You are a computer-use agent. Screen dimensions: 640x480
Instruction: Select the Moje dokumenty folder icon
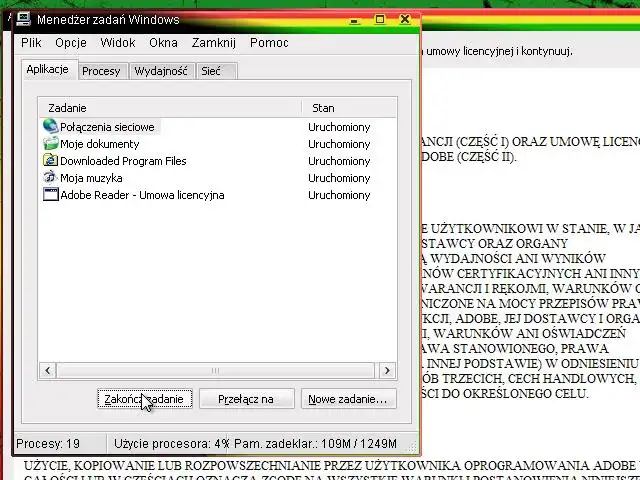50,143
